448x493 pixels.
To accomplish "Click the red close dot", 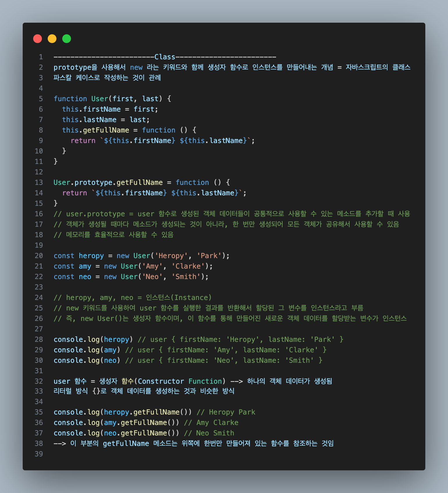I will point(38,39).
